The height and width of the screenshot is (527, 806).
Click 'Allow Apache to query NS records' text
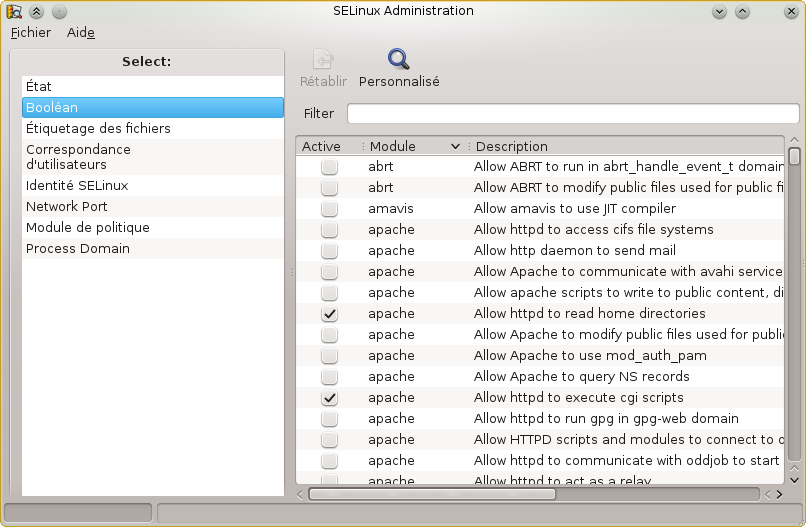(581, 377)
